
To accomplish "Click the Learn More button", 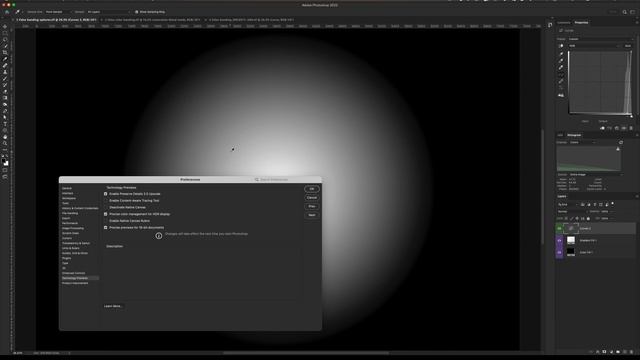I will 113,306.
